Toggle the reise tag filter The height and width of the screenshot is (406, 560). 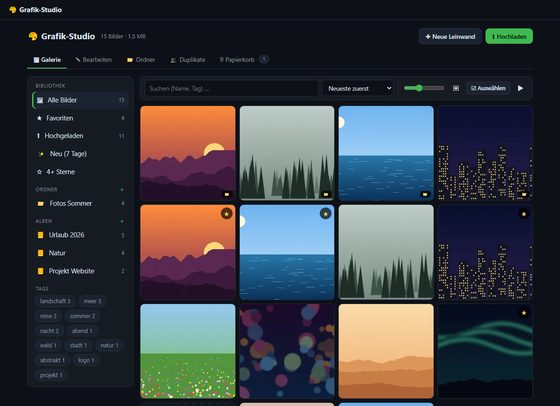point(48,316)
